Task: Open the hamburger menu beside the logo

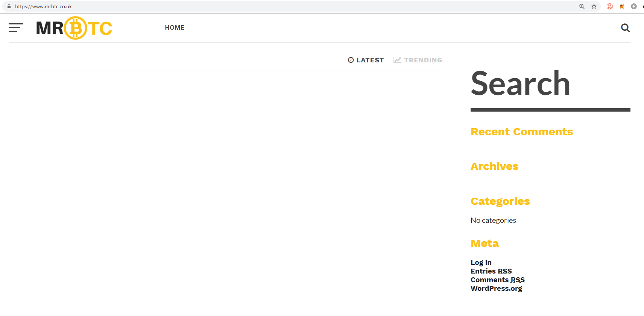Action: 16,27
